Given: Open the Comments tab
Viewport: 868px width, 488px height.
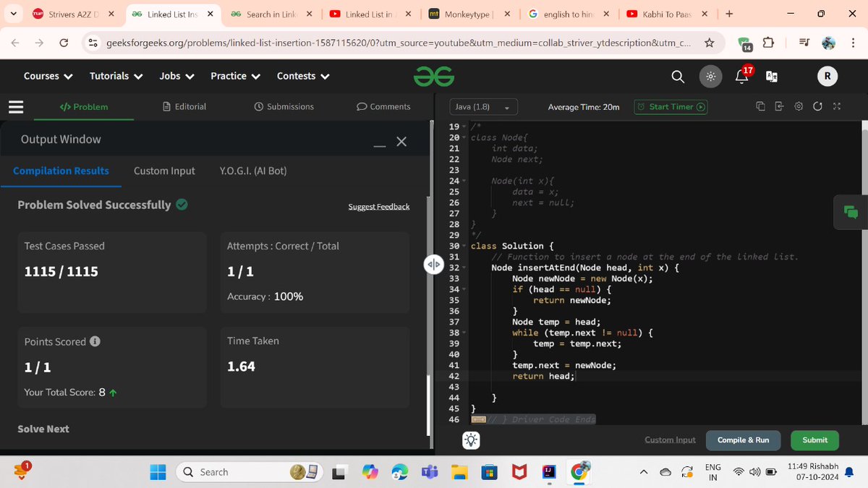Looking at the screenshot, I should [x=384, y=107].
